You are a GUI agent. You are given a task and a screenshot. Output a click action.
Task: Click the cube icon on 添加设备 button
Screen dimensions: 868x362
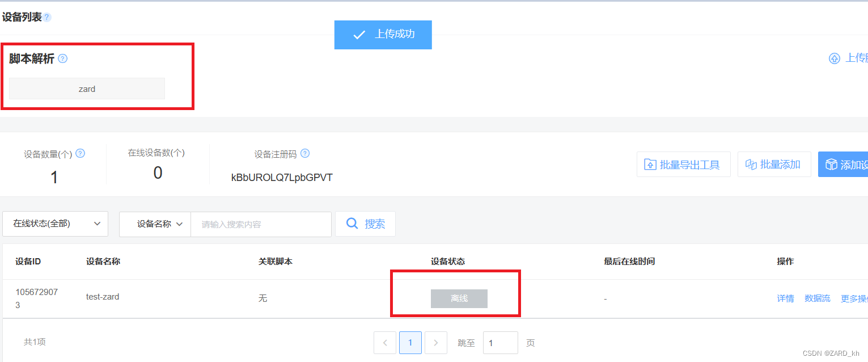832,165
